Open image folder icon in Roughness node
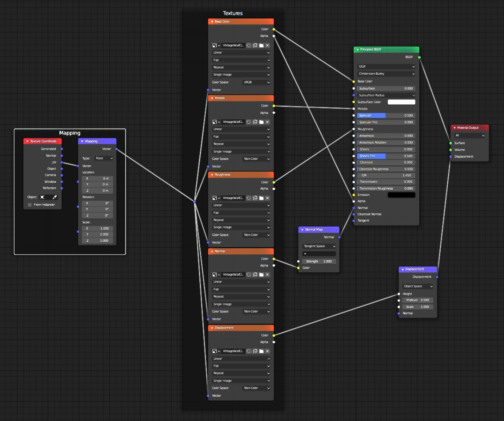Screen dimensions: 504x421 pyautogui.click(x=261, y=198)
